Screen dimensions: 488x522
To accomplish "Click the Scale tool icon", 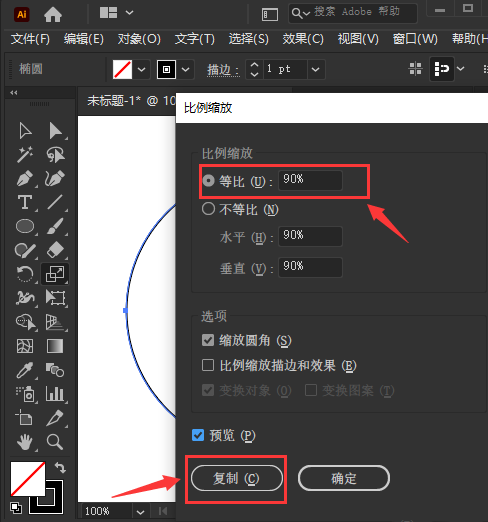I will pos(55,274).
